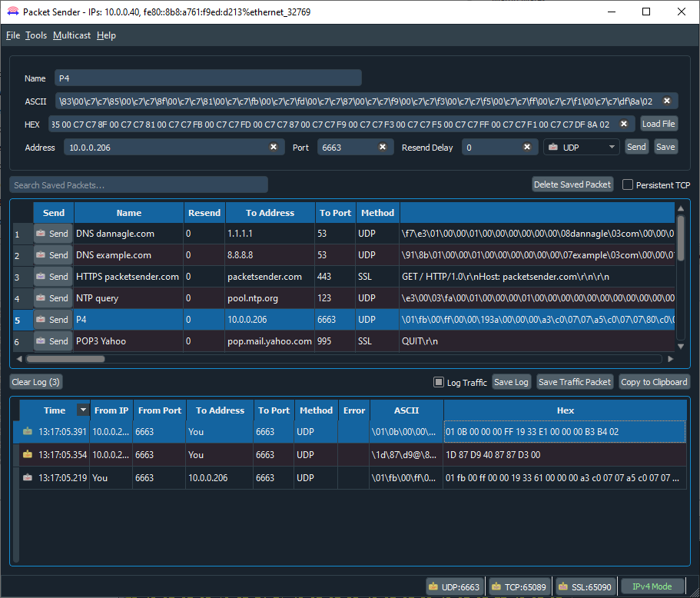Image resolution: width=700 pixels, height=598 pixels.
Task: Clear the Resend Delay field with its X icon
Action: [527, 147]
